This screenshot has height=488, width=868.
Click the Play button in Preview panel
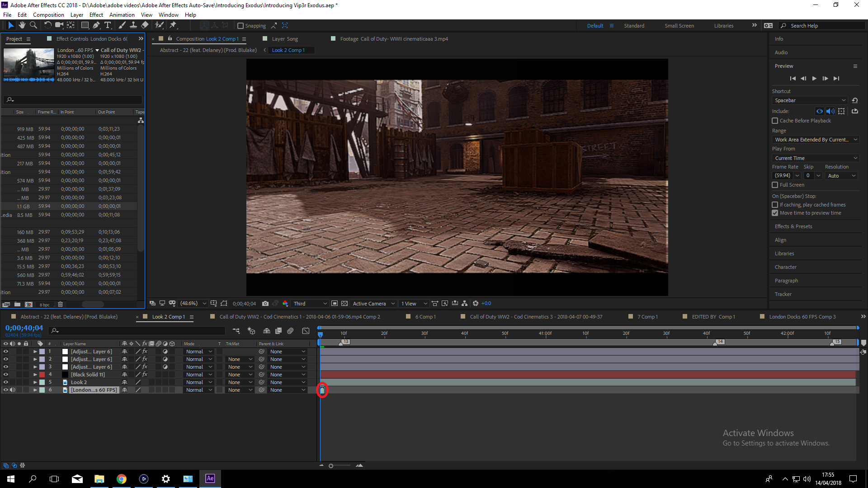[x=814, y=79]
